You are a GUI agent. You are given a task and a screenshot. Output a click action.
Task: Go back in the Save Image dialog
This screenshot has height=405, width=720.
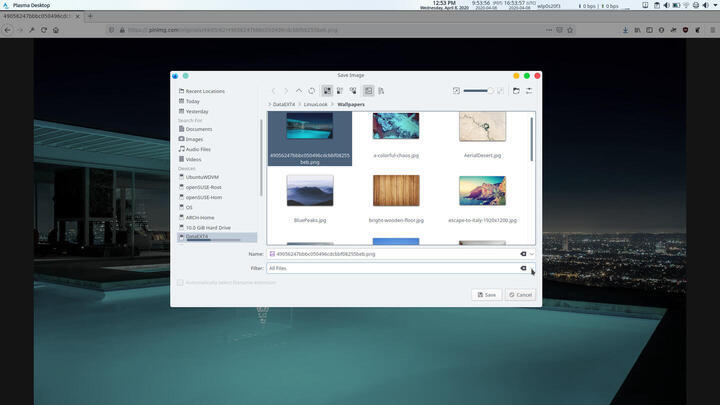(x=274, y=91)
